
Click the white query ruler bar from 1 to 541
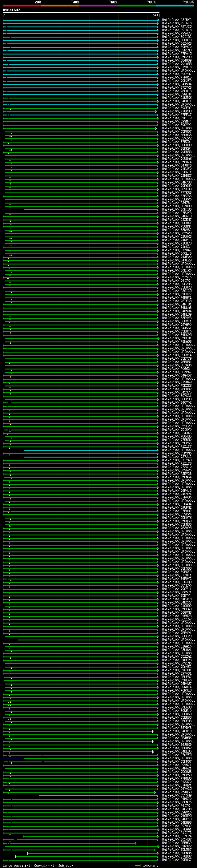pos(81,12)
